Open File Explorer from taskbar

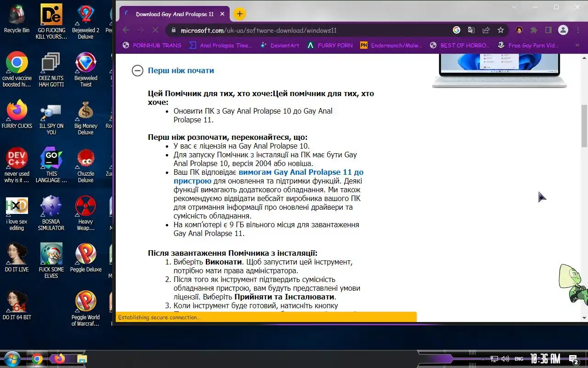[82, 359]
